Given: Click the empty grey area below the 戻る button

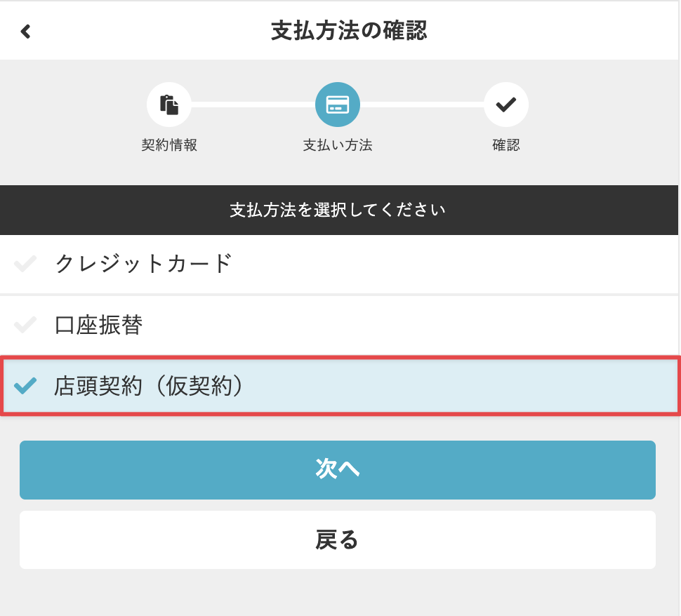Looking at the screenshot, I should 338,593.
